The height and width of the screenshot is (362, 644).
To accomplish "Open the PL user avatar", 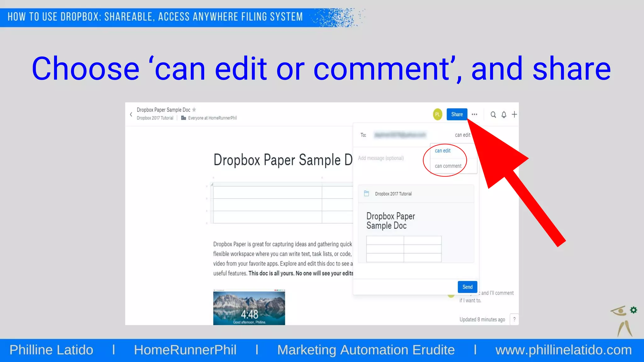I will pos(437,114).
